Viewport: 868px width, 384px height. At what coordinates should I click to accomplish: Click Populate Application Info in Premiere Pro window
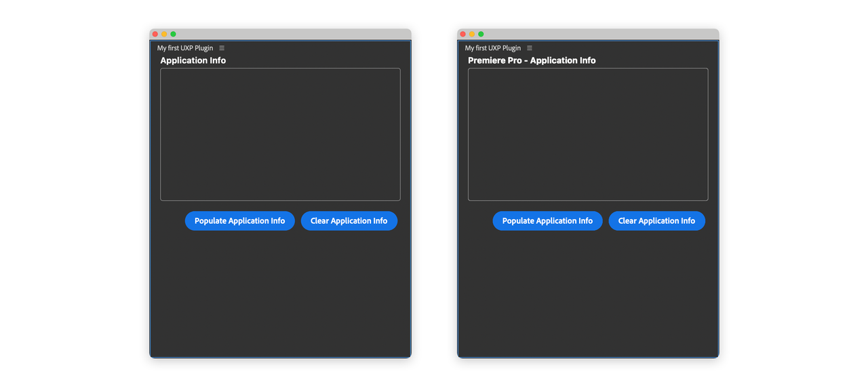point(548,220)
